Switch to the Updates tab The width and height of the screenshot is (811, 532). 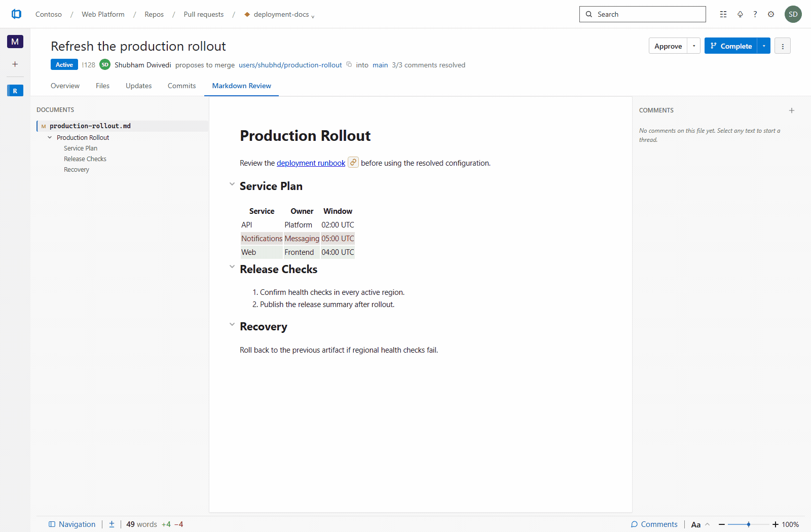pyautogui.click(x=138, y=86)
